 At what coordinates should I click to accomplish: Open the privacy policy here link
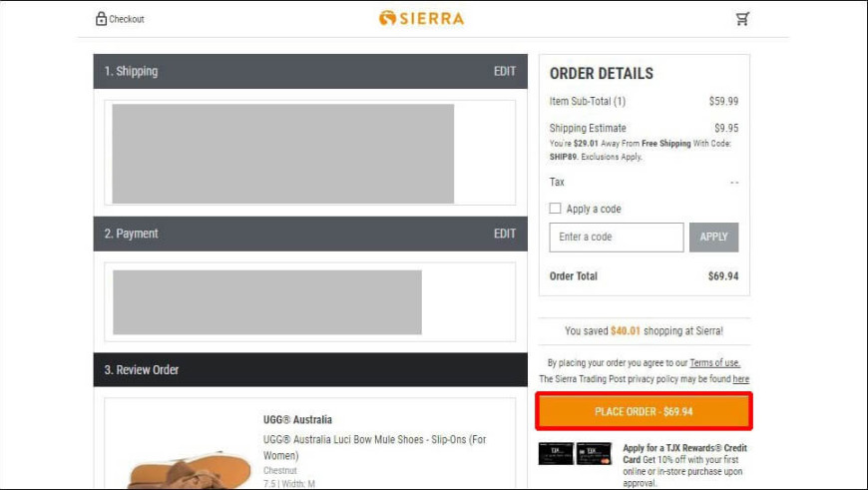click(740, 379)
